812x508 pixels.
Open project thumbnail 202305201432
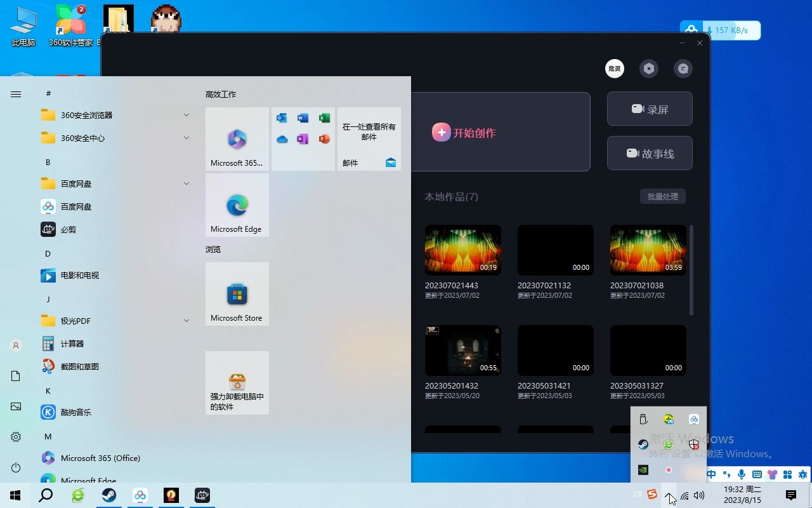click(463, 350)
